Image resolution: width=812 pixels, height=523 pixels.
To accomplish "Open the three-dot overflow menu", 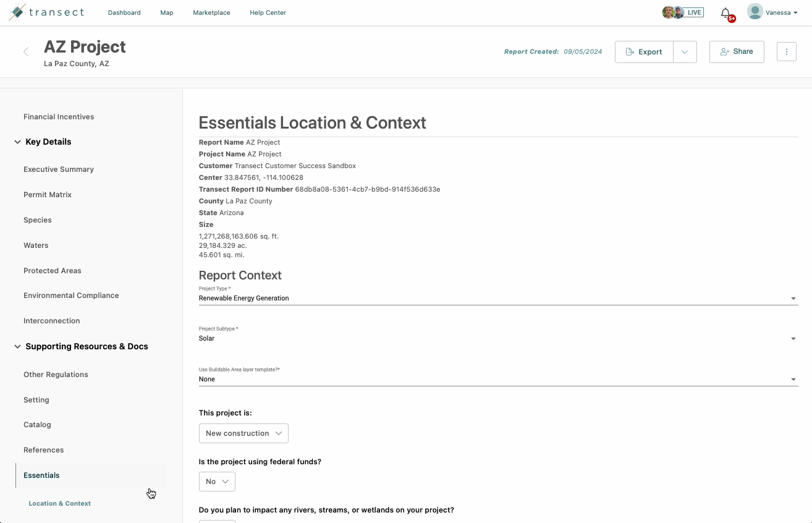I will click(x=786, y=51).
